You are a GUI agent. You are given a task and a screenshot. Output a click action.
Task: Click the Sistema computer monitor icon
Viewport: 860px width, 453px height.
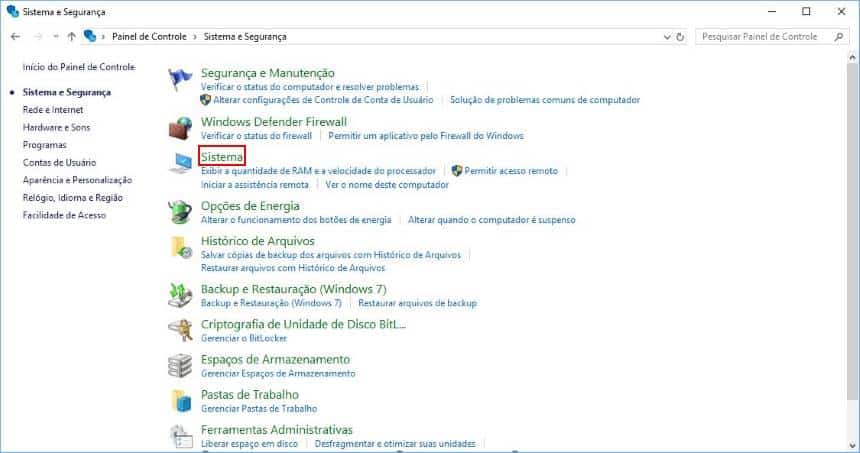(180, 163)
